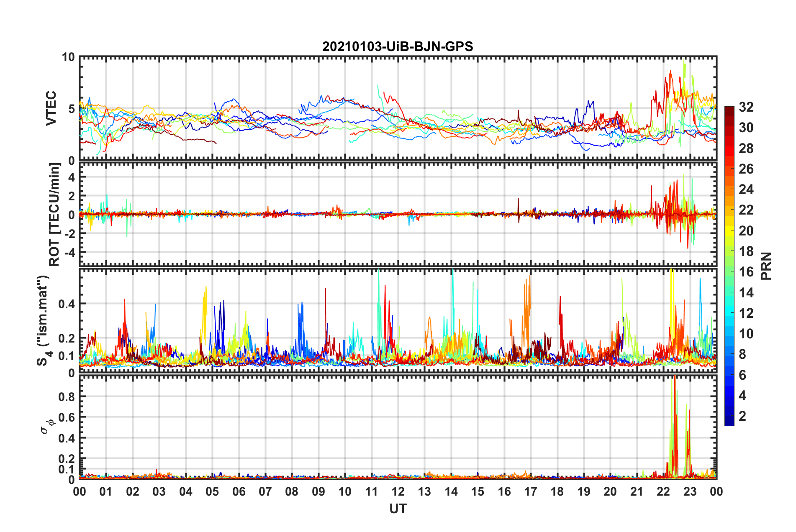Image resolution: width=796 pixels, height=532 pixels.
Task: Click UT axis tick label 23
Action: pyautogui.click(x=690, y=491)
